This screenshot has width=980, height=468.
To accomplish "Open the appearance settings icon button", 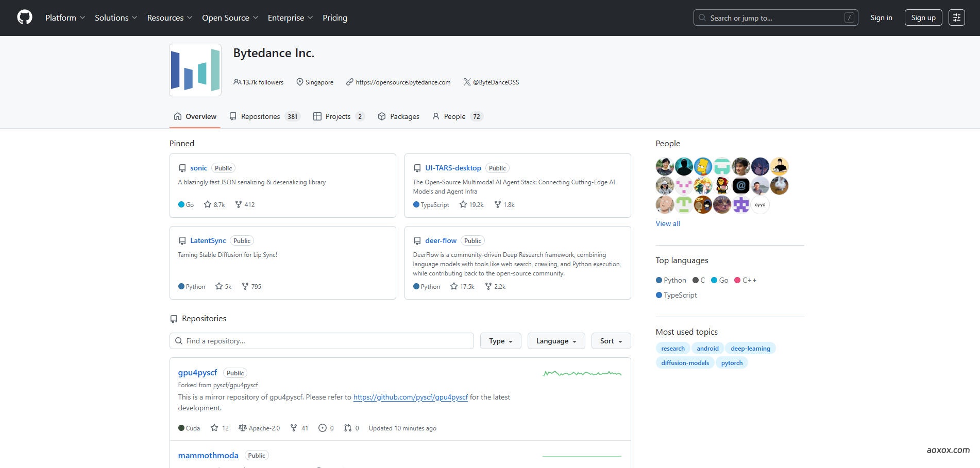I will point(956,18).
